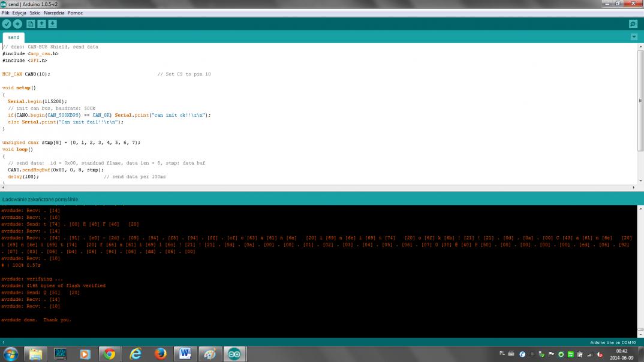Viewport: 644px width, 362px height.
Task: Open the Pomoc menu
Action: pyautogui.click(x=76, y=13)
